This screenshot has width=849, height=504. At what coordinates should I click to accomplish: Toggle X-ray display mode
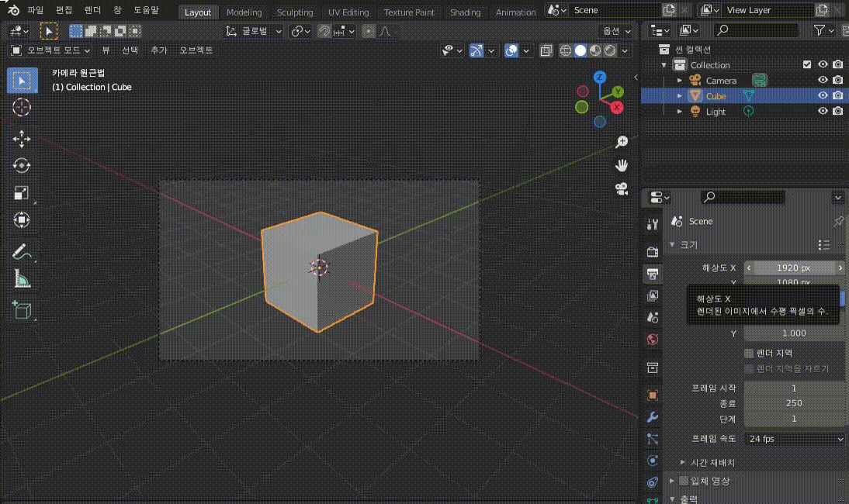tap(546, 50)
